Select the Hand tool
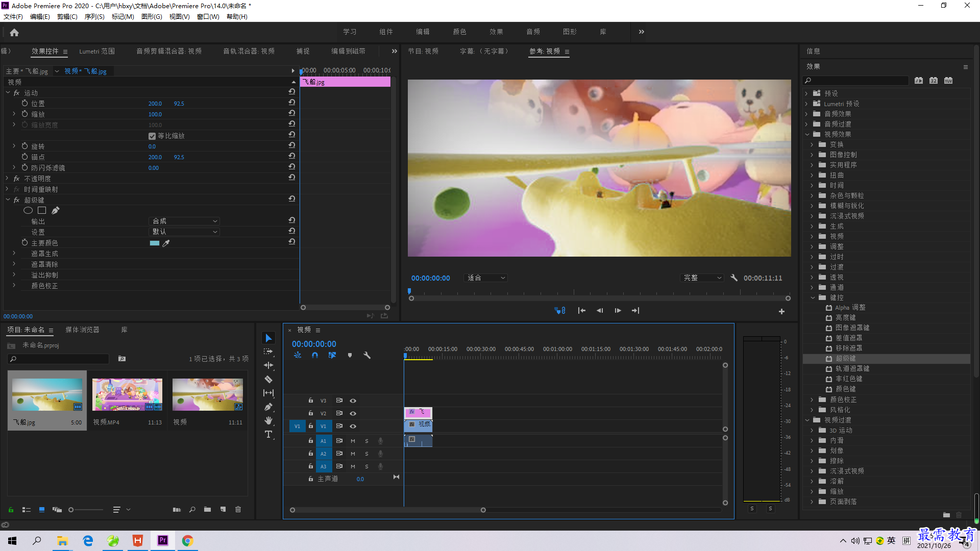This screenshot has width=980, height=551. click(x=268, y=420)
